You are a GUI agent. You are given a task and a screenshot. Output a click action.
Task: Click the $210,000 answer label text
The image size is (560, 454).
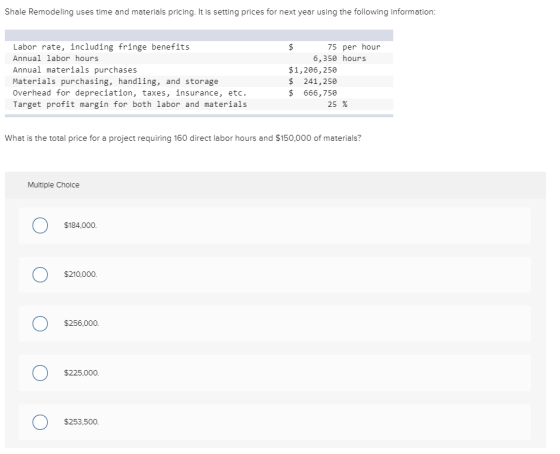tap(80, 274)
